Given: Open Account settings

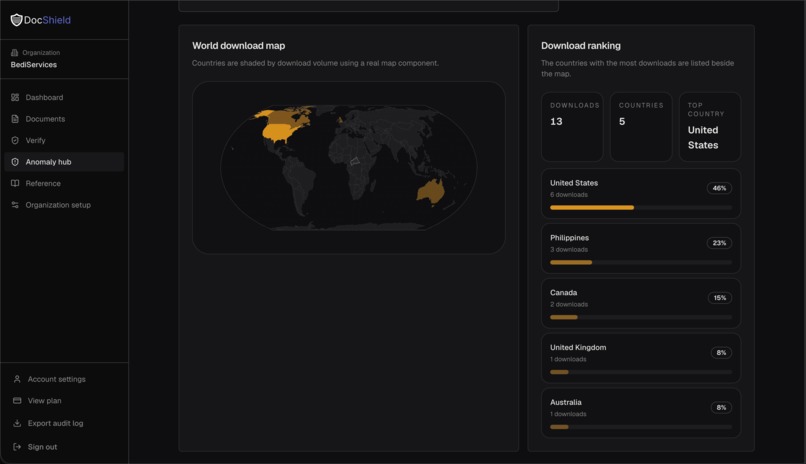Looking at the screenshot, I should click(x=57, y=379).
